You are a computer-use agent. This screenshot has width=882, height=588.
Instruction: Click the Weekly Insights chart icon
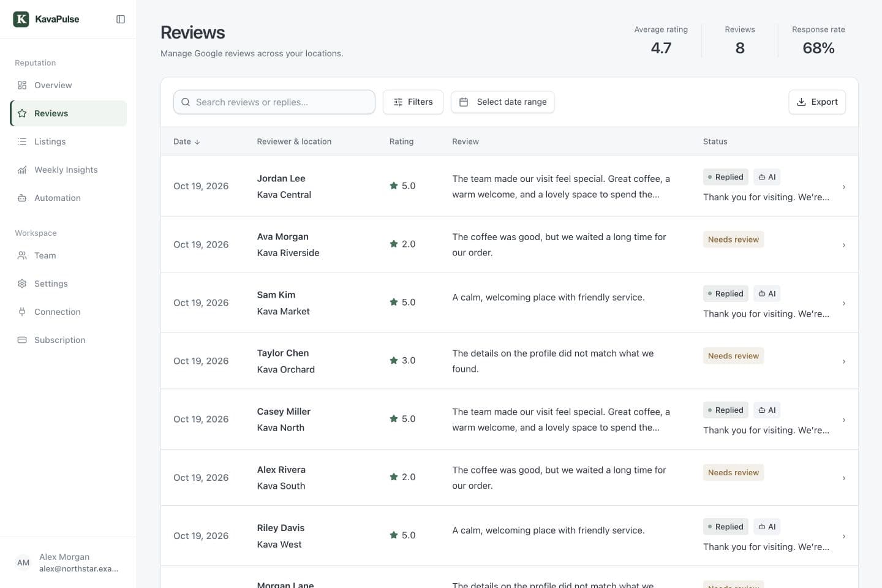(x=22, y=170)
